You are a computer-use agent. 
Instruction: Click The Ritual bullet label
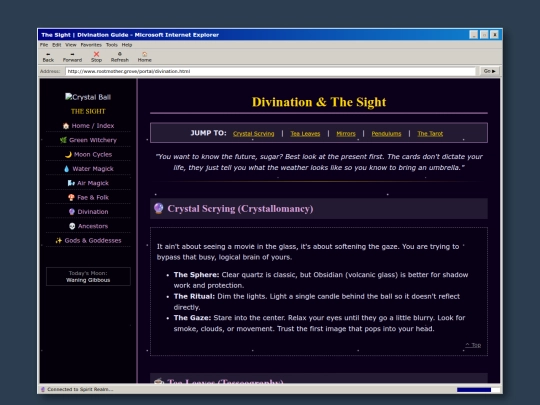coord(194,297)
